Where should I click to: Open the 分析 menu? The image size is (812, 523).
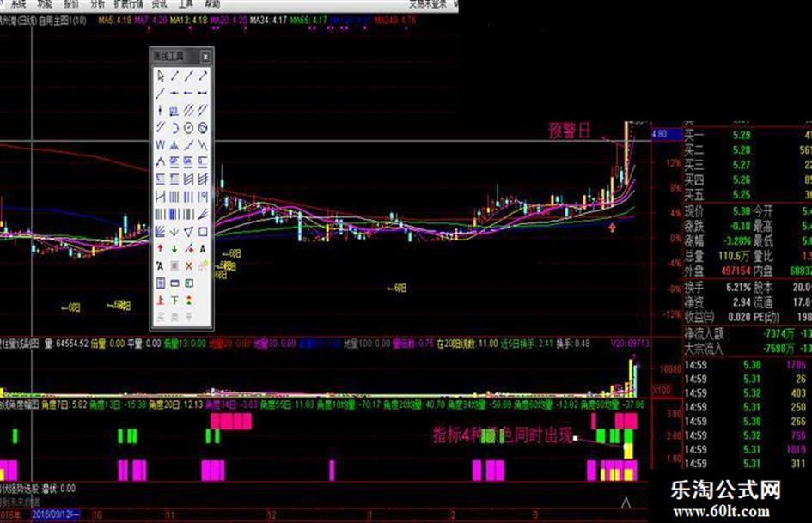click(x=97, y=4)
